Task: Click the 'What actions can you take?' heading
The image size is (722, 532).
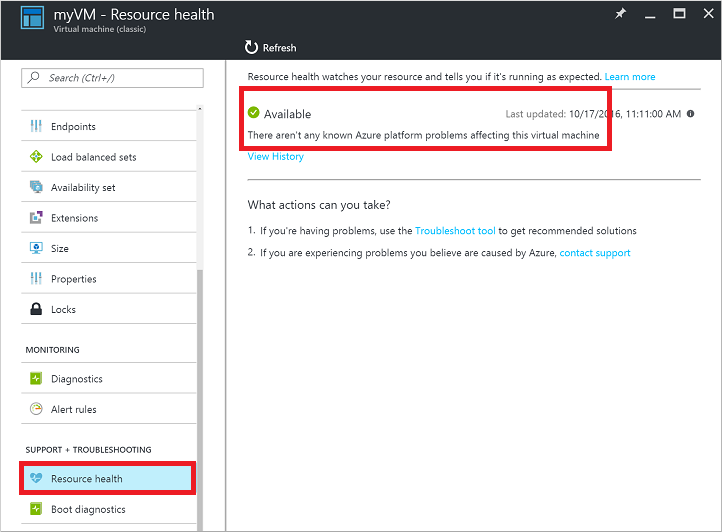Action: [x=319, y=205]
